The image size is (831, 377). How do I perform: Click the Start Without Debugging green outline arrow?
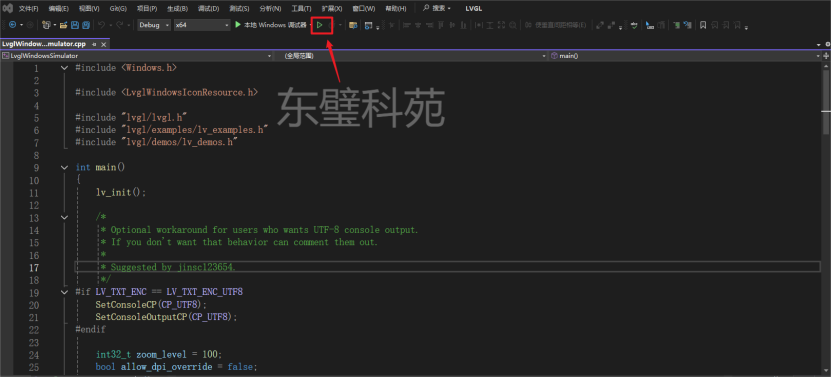(x=320, y=25)
